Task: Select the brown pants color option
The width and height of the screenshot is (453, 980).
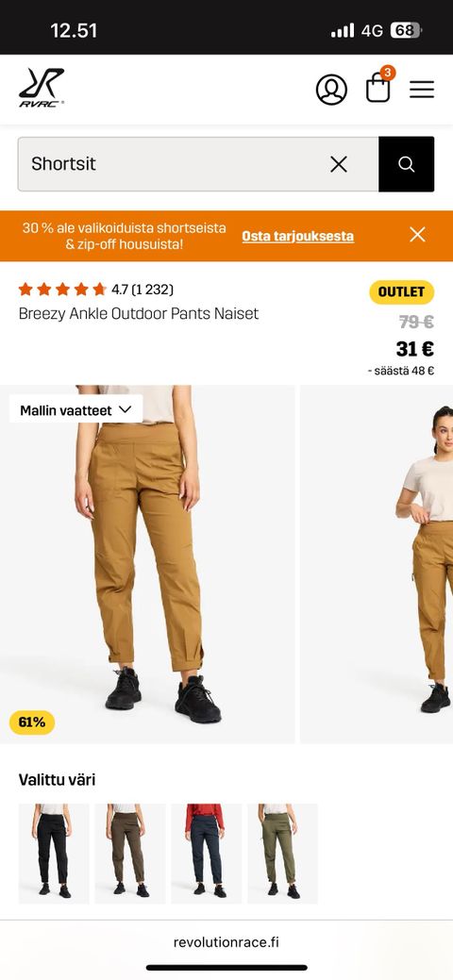Action: 130,854
